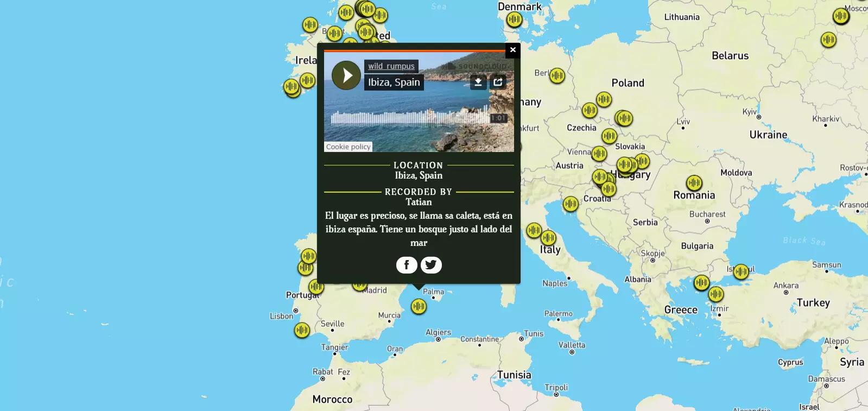Play the Ibiza, Spain sound recording

(x=346, y=75)
